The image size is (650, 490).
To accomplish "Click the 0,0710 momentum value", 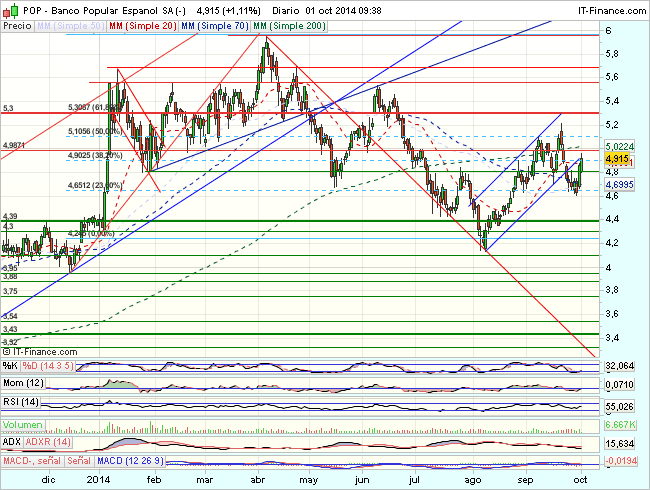I will pyautogui.click(x=619, y=385).
